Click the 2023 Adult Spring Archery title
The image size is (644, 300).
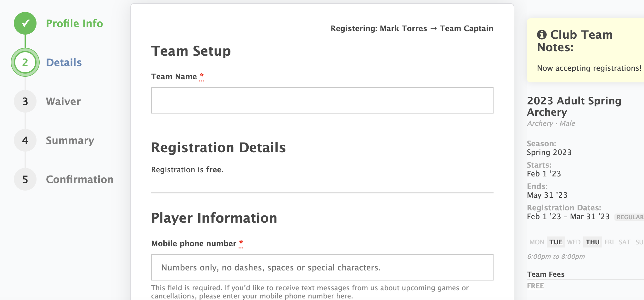click(574, 106)
